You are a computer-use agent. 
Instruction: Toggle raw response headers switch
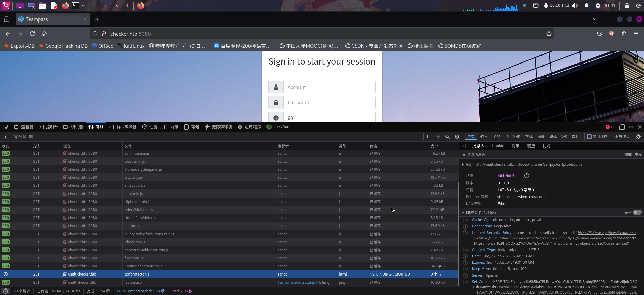coord(637,212)
